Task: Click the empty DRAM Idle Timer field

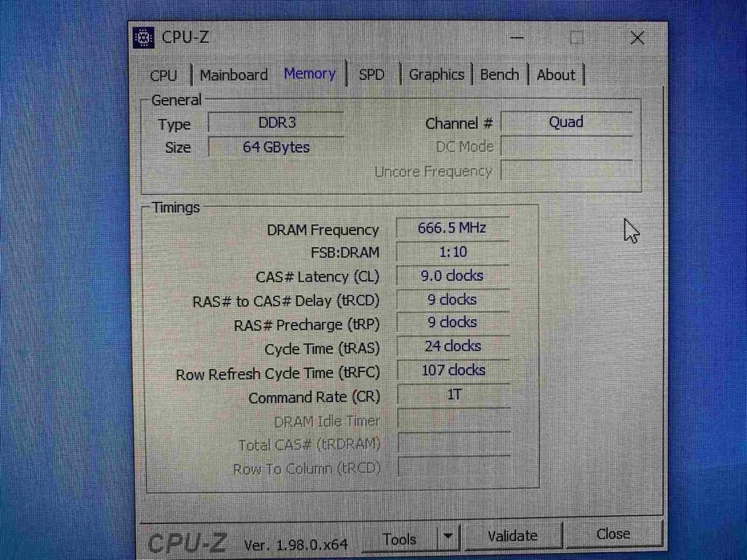Action: [454, 419]
